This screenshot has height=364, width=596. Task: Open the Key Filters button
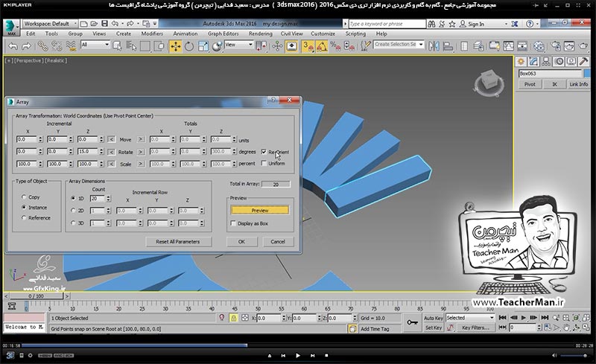click(x=475, y=328)
